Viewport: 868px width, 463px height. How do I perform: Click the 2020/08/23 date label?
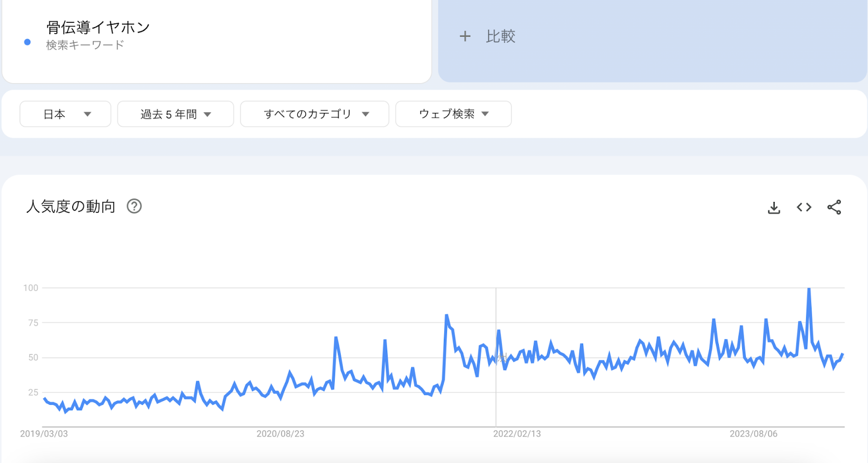[280, 434]
